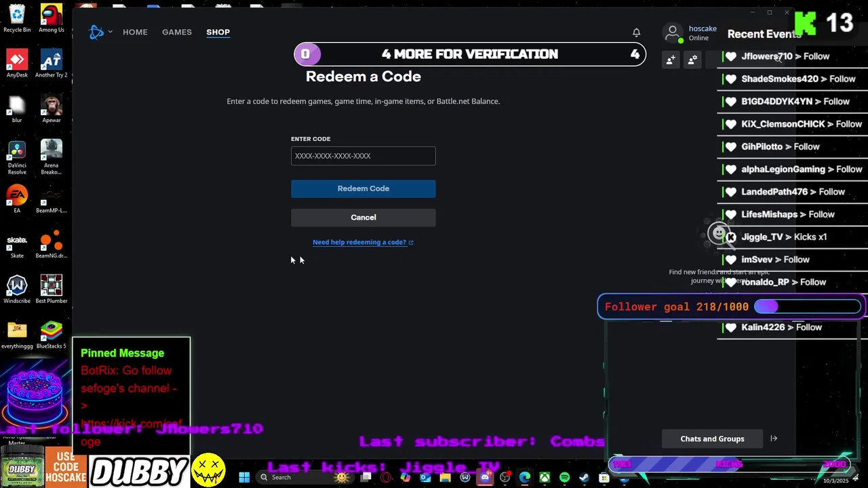The image size is (868, 488).
Task: Open BeamMP-Launcher desktop shortcut
Action: point(52,199)
